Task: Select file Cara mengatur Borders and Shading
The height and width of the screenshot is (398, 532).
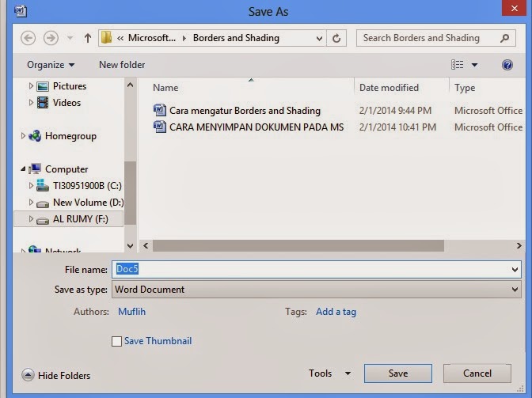Action: coord(245,111)
